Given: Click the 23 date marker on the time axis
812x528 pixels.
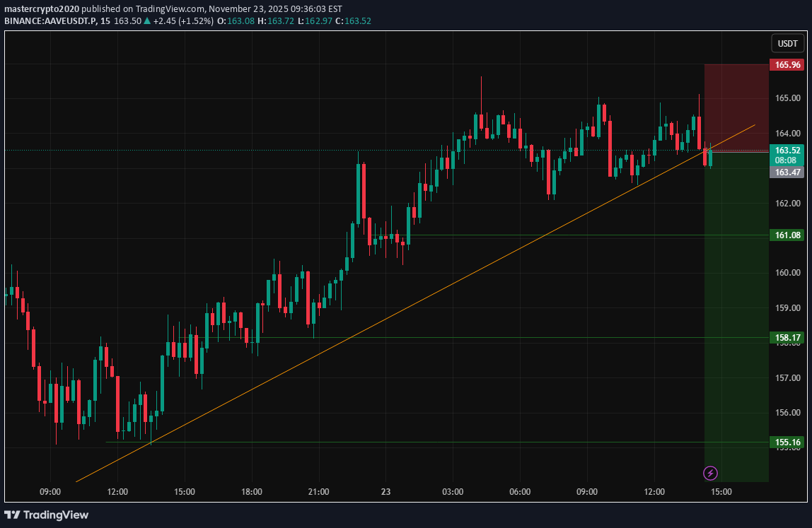Looking at the screenshot, I should click(x=385, y=492).
